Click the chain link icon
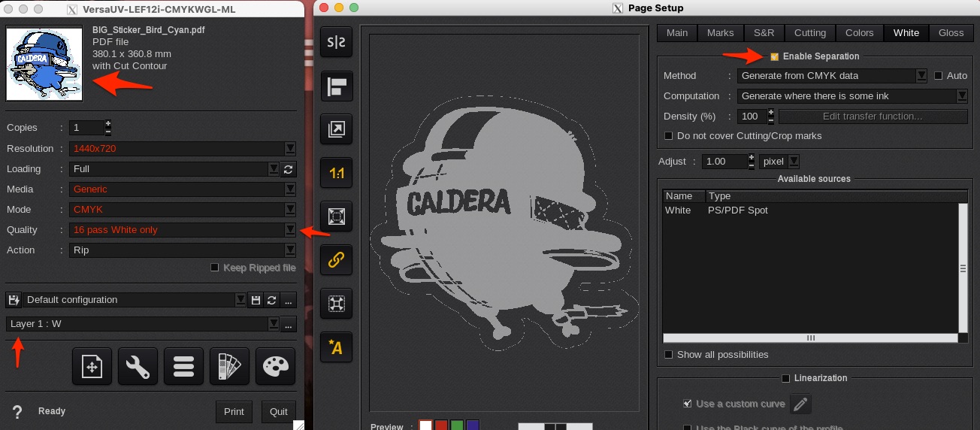Image resolution: width=980 pixels, height=430 pixels. click(x=336, y=260)
